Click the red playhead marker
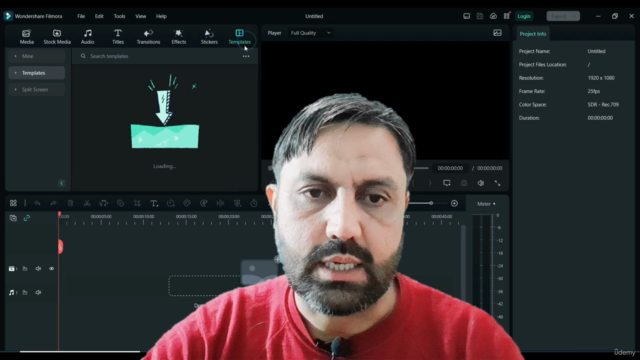Image resolution: width=640 pixels, height=360 pixels. [60, 246]
